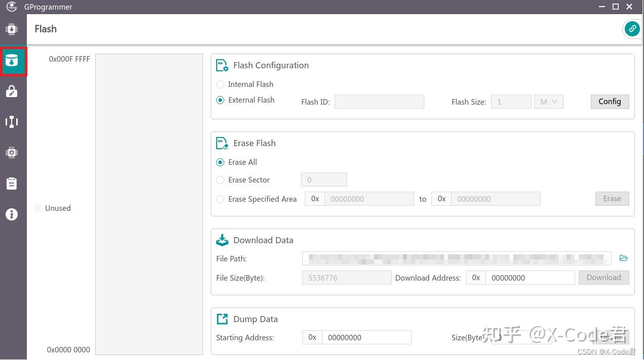This screenshot has width=644, height=360.
Task: Click the Unused legend color swatch
Action: 38,208
